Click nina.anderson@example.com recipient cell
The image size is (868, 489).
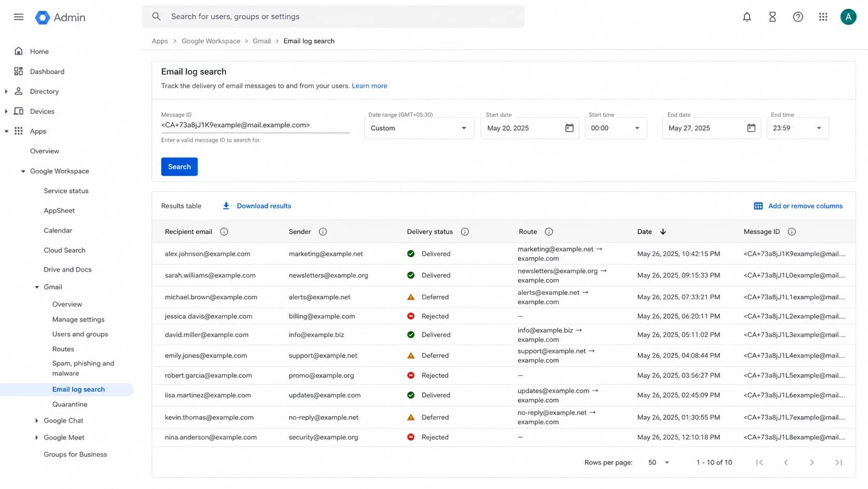click(211, 438)
